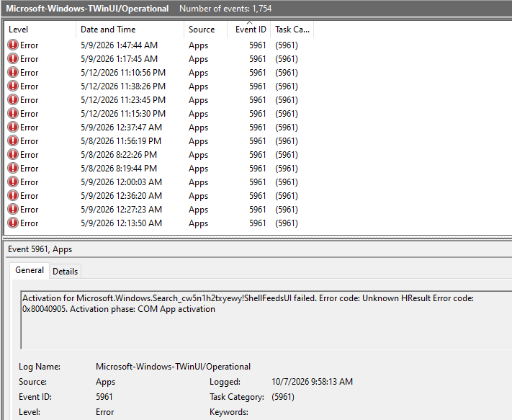Sort by the Date and Time column header
The image size is (512, 420).
click(130, 30)
